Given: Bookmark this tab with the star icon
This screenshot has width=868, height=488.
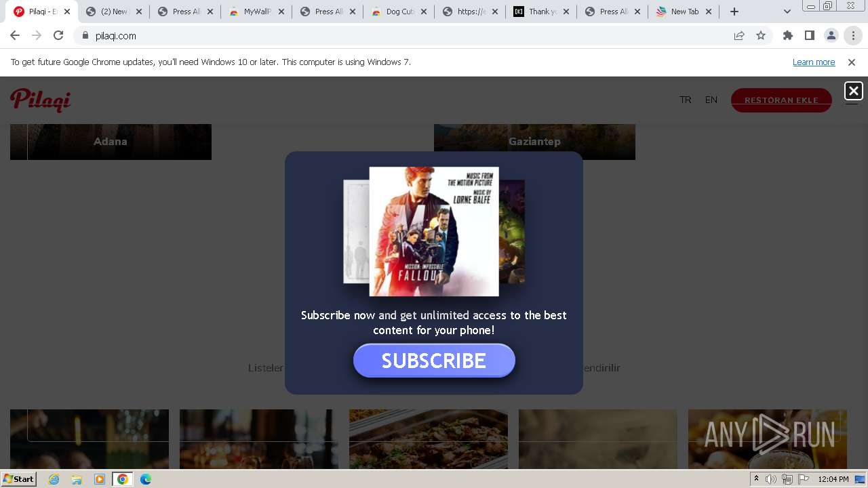Looking at the screenshot, I should click(761, 36).
